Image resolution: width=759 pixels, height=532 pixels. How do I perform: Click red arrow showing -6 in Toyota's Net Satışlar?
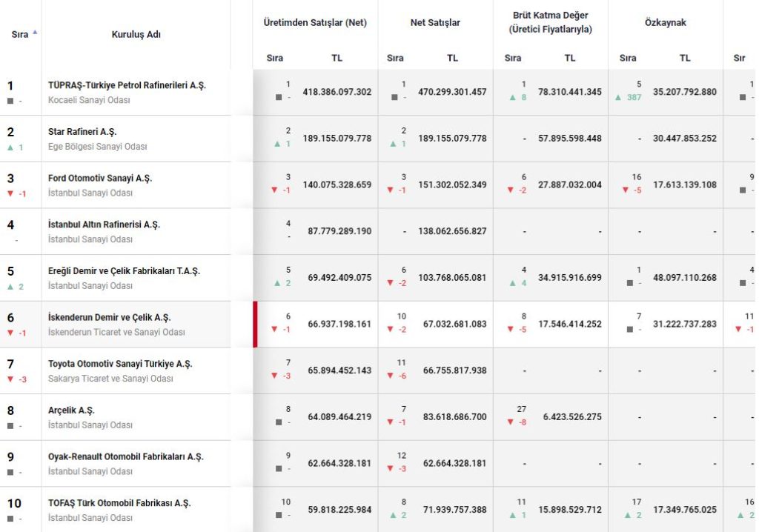pyautogui.click(x=390, y=376)
